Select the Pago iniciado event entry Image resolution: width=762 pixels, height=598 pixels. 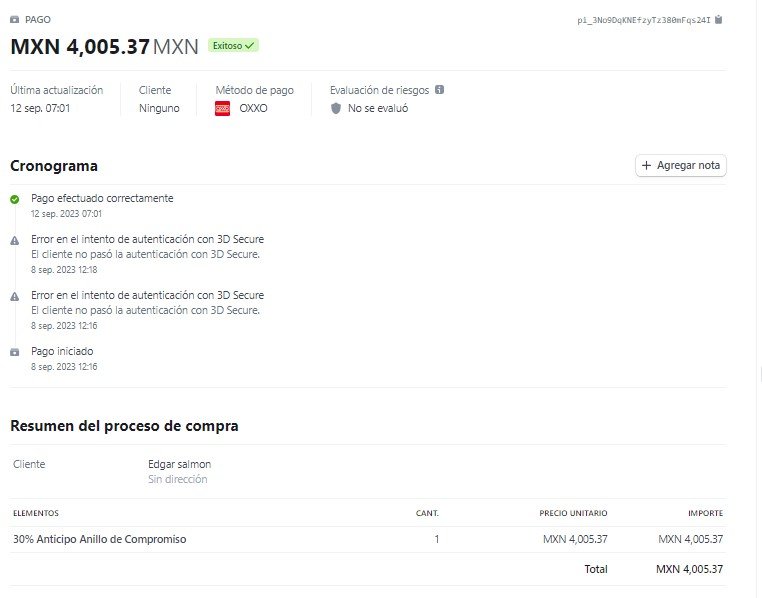[62, 351]
